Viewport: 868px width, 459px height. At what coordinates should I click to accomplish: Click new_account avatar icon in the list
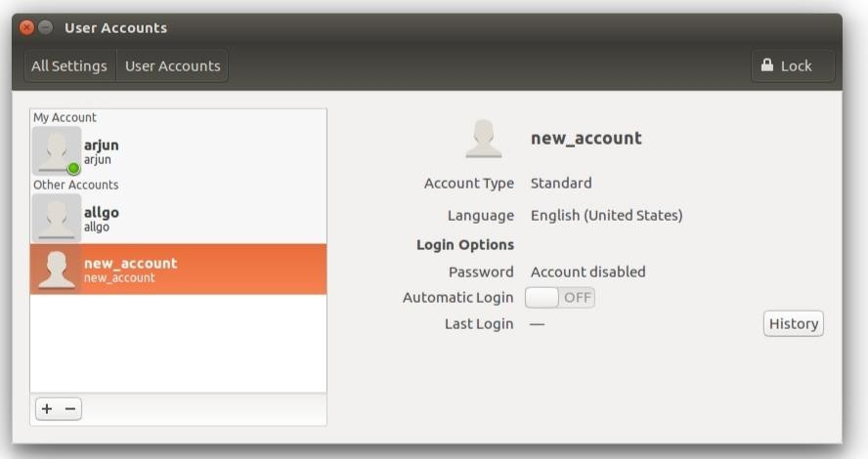56,269
